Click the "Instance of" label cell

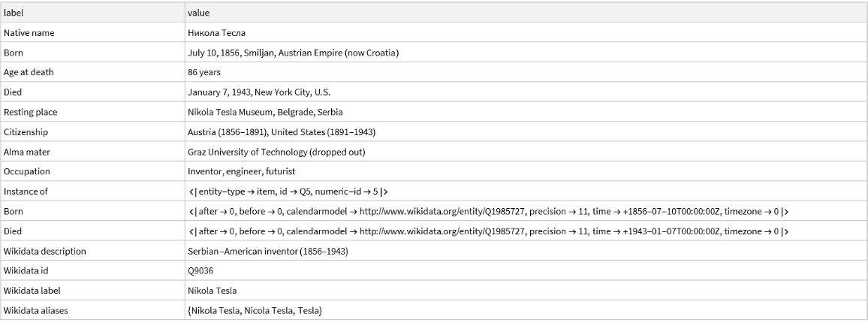click(26, 192)
